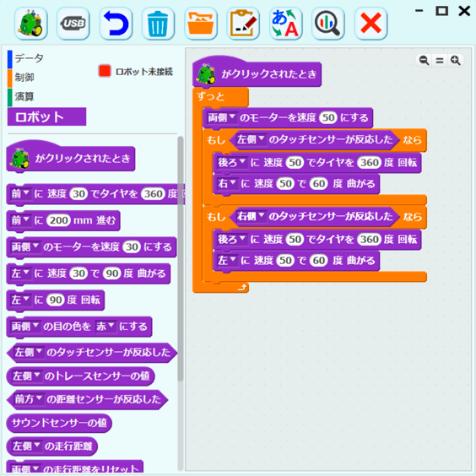476x476 pixels.
Task: Click 60 degree field in 左 曲がる block
Action: pyautogui.click(x=319, y=260)
